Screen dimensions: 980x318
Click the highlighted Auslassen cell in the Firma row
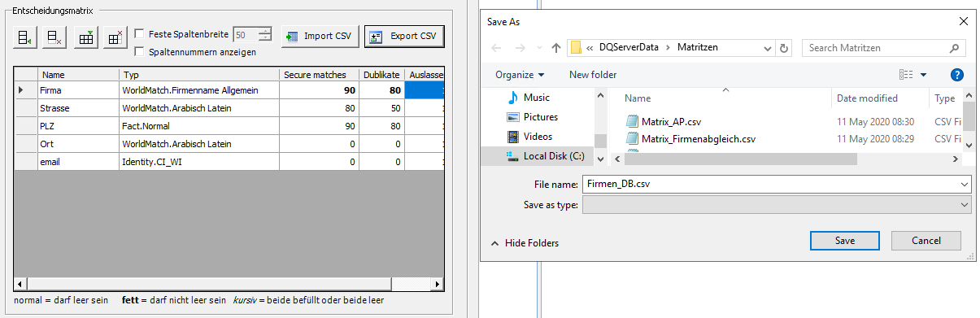click(x=425, y=90)
